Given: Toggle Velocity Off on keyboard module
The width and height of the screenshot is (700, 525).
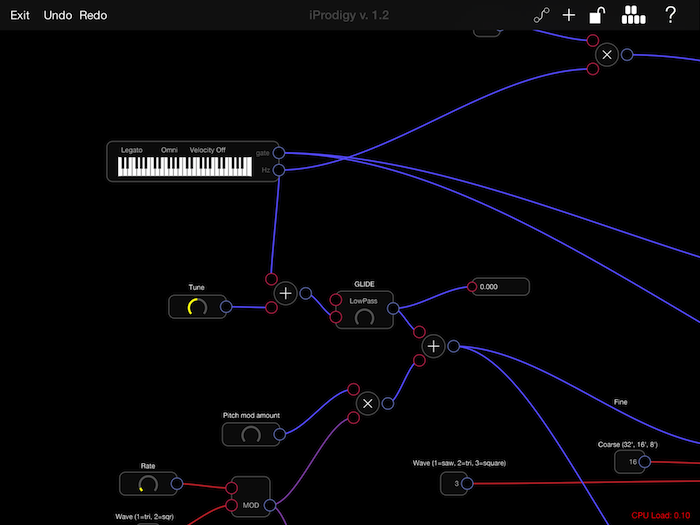Looking at the screenshot, I should coord(208,150).
